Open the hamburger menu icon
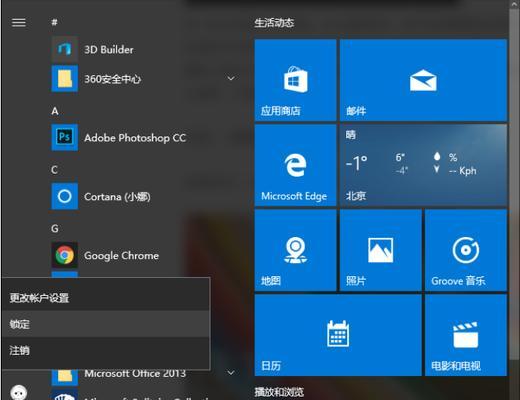 tap(19, 23)
